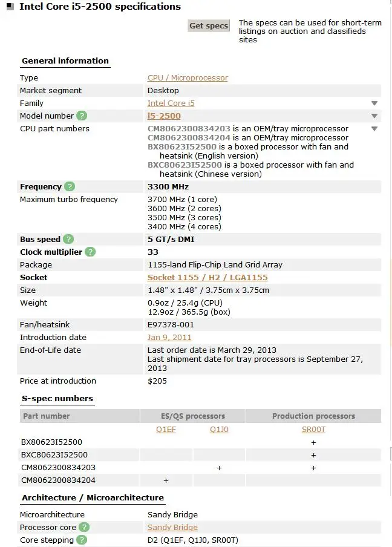Open the Sandy Bridge processor core link
The width and height of the screenshot is (392, 547).
tap(172, 527)
